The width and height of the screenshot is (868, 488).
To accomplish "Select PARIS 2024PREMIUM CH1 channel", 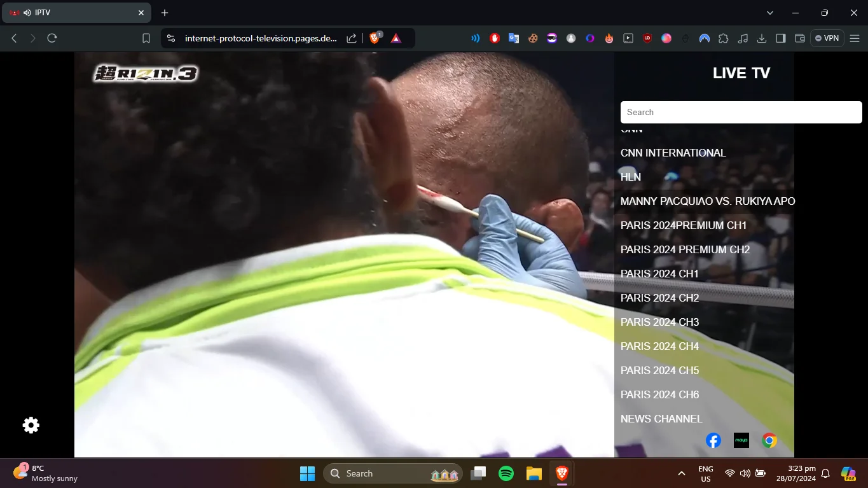I will (x=684, y=225).
